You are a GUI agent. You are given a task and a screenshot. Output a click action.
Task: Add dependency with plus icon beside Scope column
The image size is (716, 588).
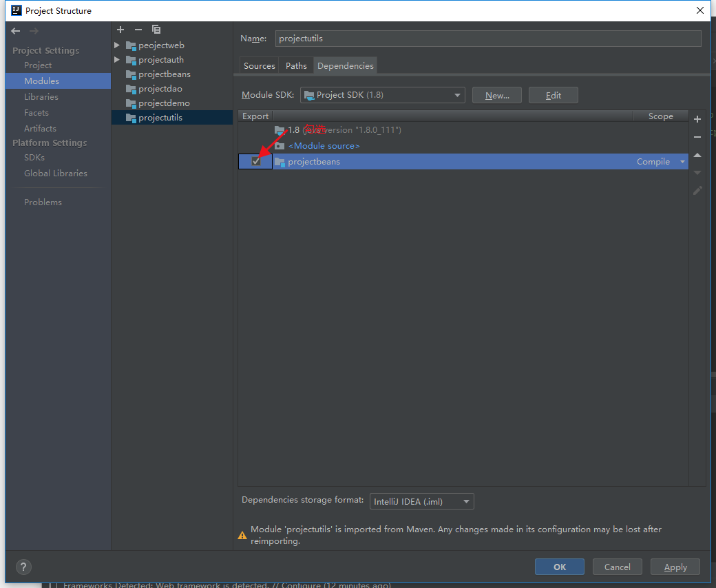[697, 119]
